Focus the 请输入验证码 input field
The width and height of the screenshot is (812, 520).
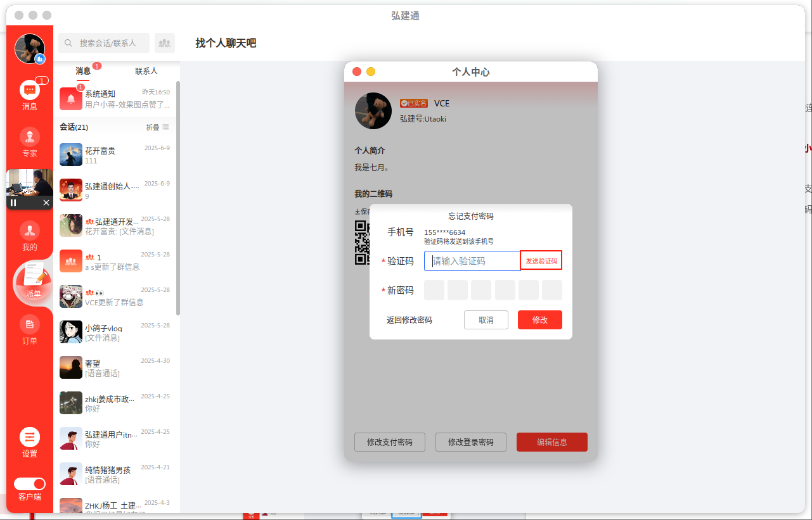click(472, 261)
